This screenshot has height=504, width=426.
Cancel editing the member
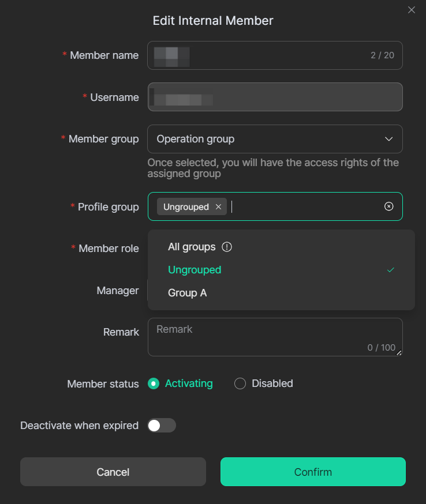(113, 472)
